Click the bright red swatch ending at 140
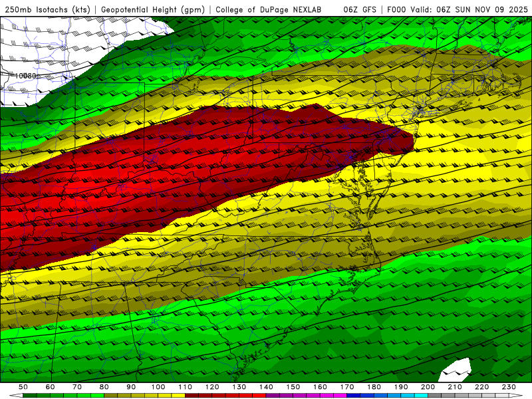 (259, 396)
